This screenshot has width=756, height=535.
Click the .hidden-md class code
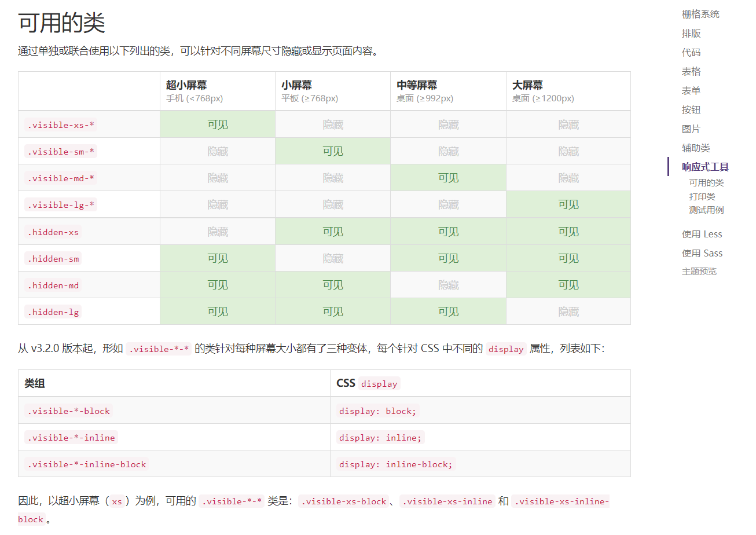pos(53,285)
